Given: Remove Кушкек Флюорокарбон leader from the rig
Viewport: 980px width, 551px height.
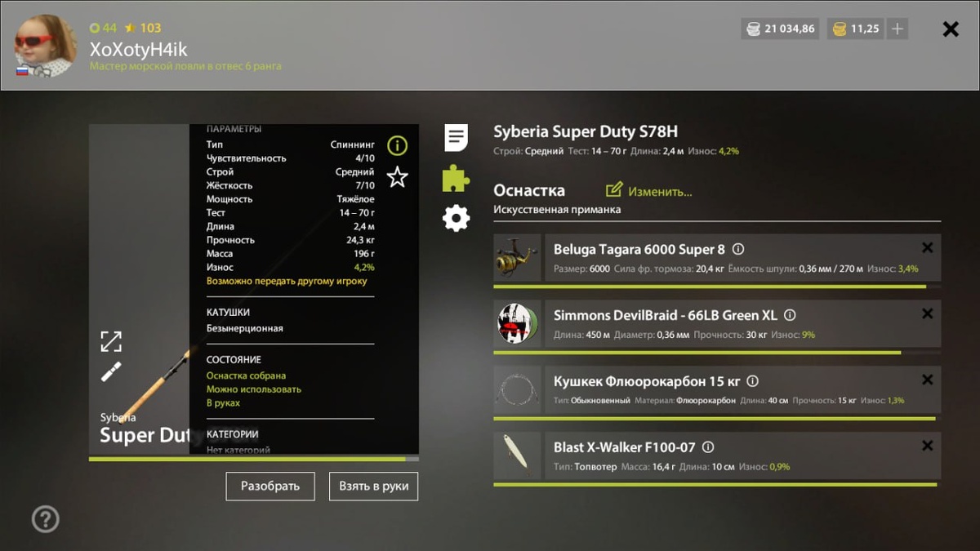Looking at the screenshot, I should pos(927,380).
